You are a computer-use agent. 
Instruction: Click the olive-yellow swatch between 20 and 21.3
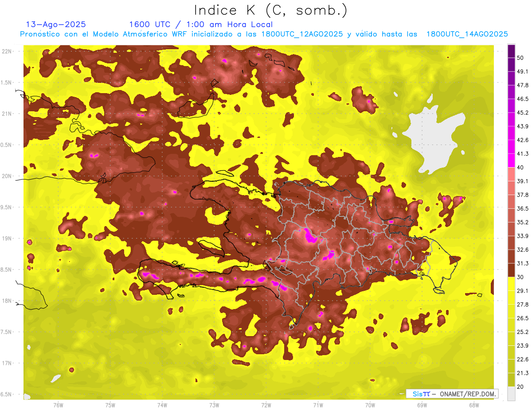click(x=511, y=380)
